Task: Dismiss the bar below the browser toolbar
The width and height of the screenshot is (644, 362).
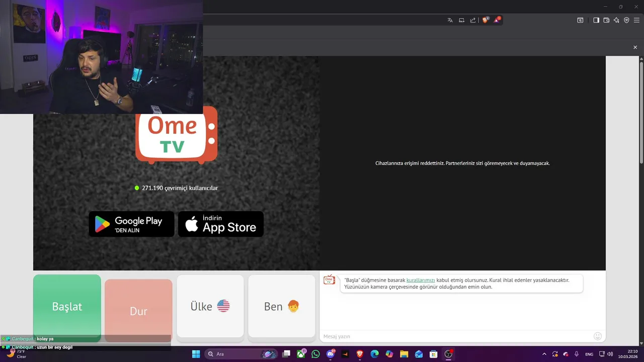Action: 635,47
